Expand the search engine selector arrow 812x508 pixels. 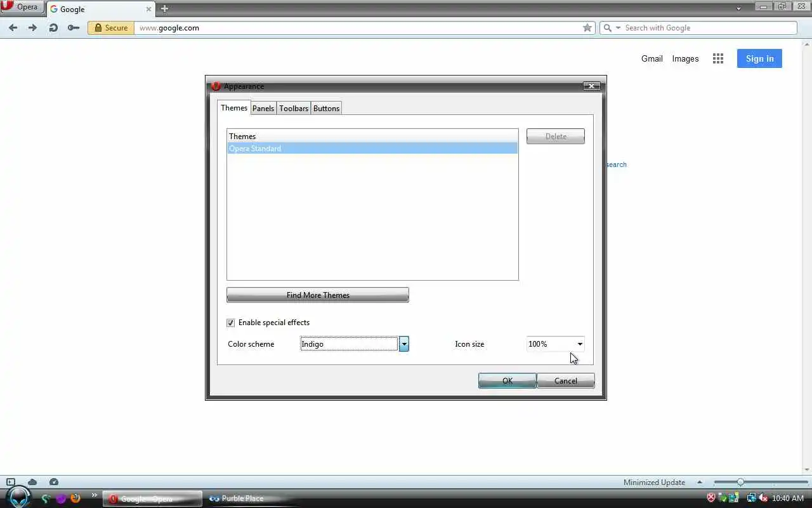(618, 28)
